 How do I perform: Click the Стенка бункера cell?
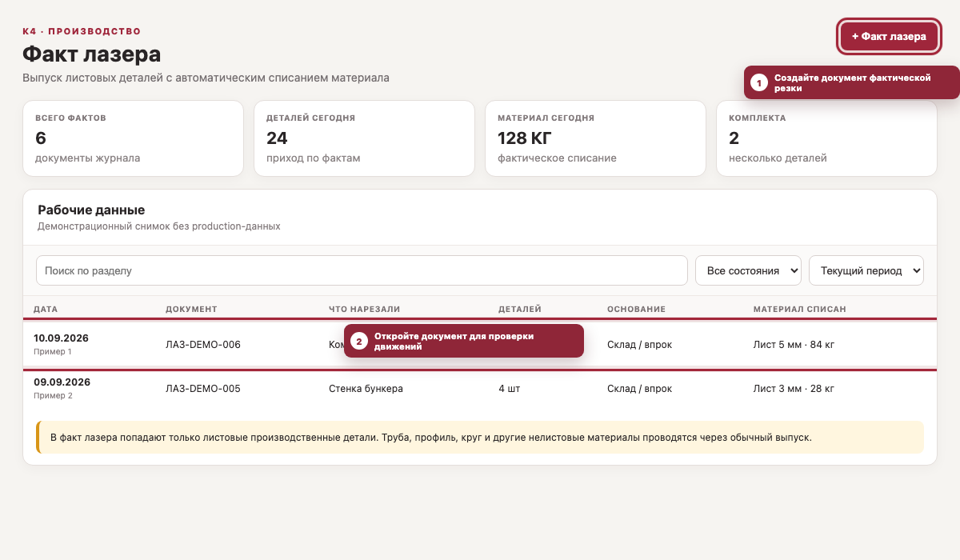(366, 389)
